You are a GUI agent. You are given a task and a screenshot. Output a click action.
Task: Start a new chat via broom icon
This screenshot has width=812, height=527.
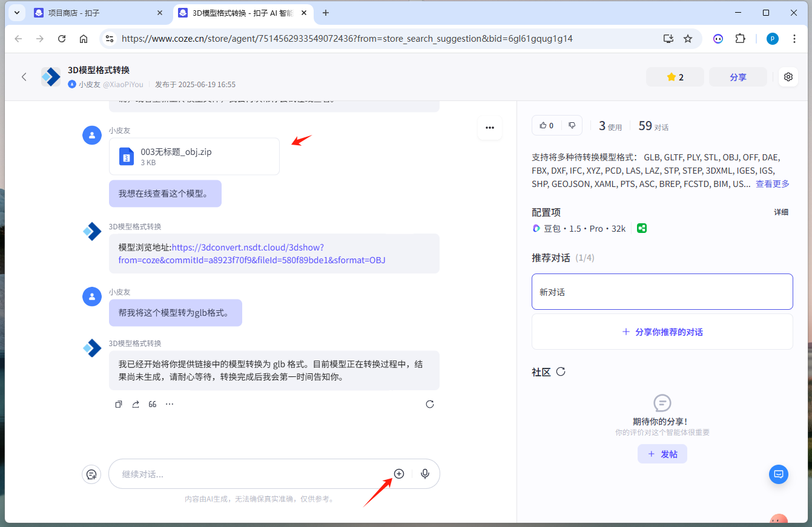tap(91, 474)
